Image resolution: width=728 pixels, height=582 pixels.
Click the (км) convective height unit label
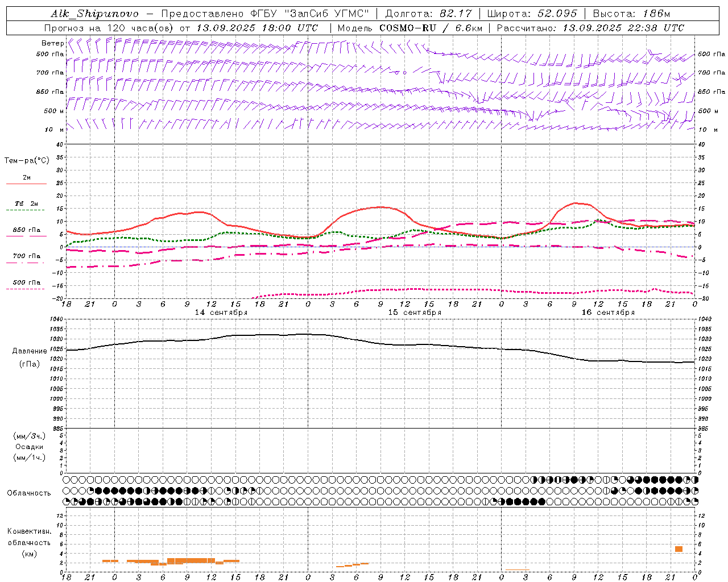click(x=30, y=554)
